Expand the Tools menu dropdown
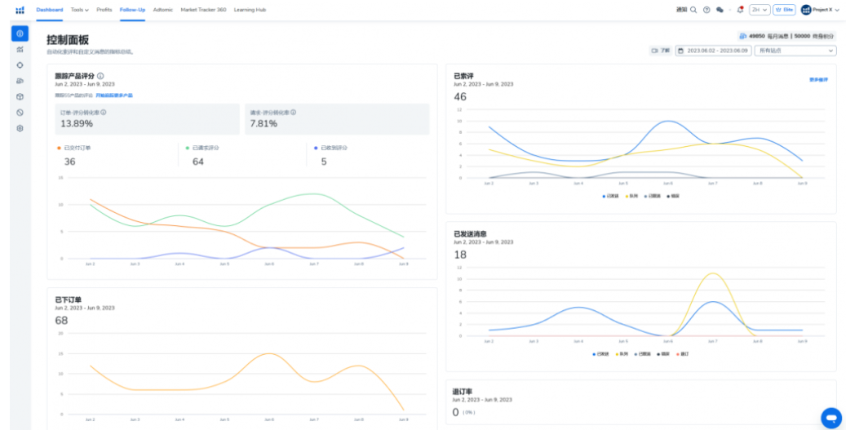The width and height of the screenshot is (868, 448). (79, 10)
